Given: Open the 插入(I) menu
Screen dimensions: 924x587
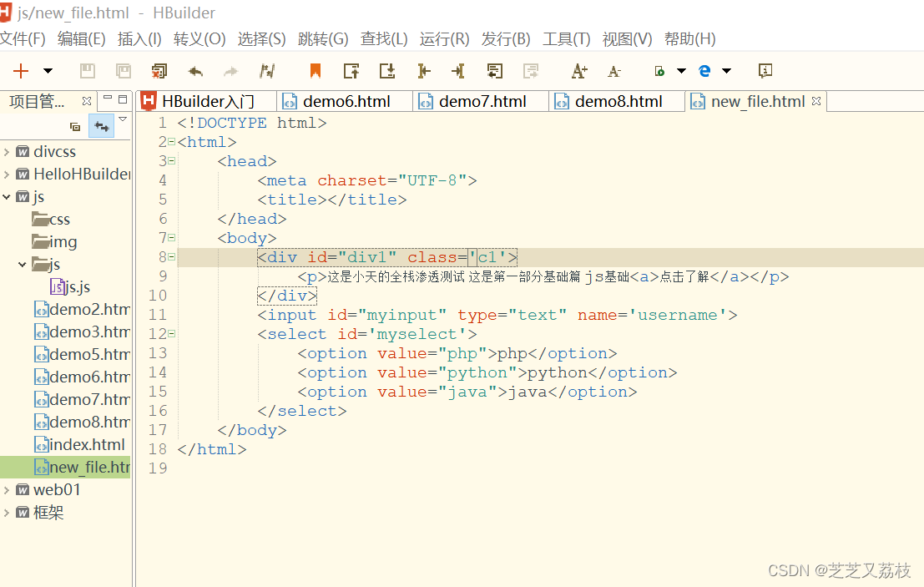Looking at the screenshot, I should tap(139, 39).
